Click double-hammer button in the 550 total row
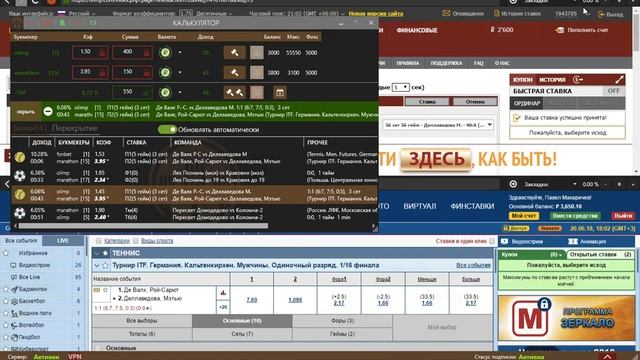 [x=234, y=92]
